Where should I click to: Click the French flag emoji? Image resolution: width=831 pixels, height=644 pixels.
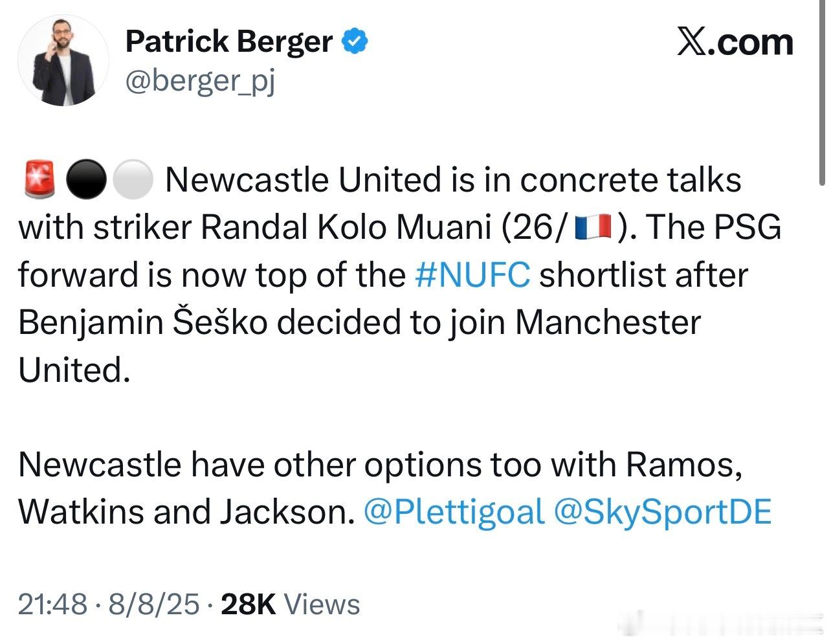[x=593, y=228]
